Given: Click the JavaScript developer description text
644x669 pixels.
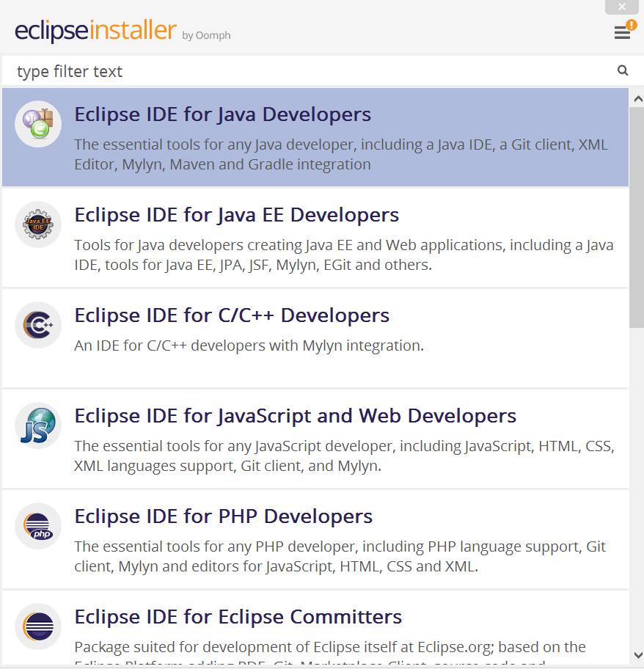Looking at the screenshot, I should [344, 456].
